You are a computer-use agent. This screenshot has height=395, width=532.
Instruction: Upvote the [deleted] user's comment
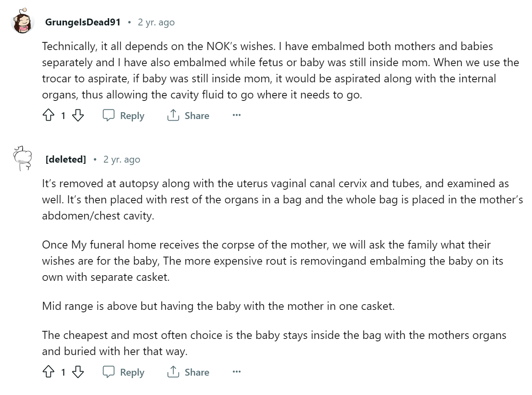point(48,372)
